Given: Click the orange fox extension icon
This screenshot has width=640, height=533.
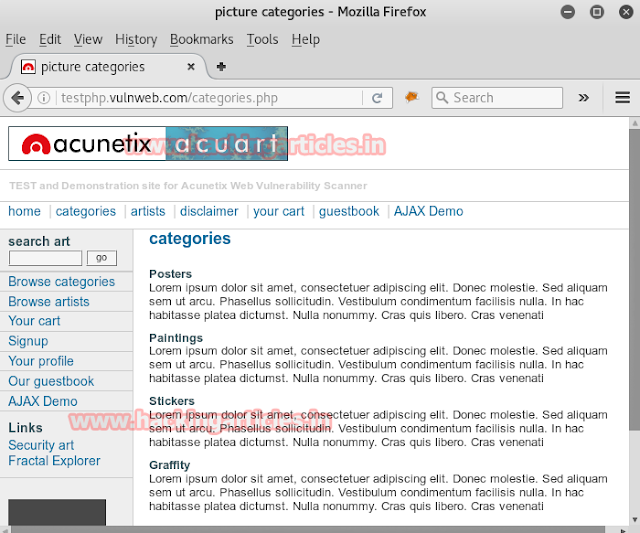Looking at the screenshot, I should 411,97.
